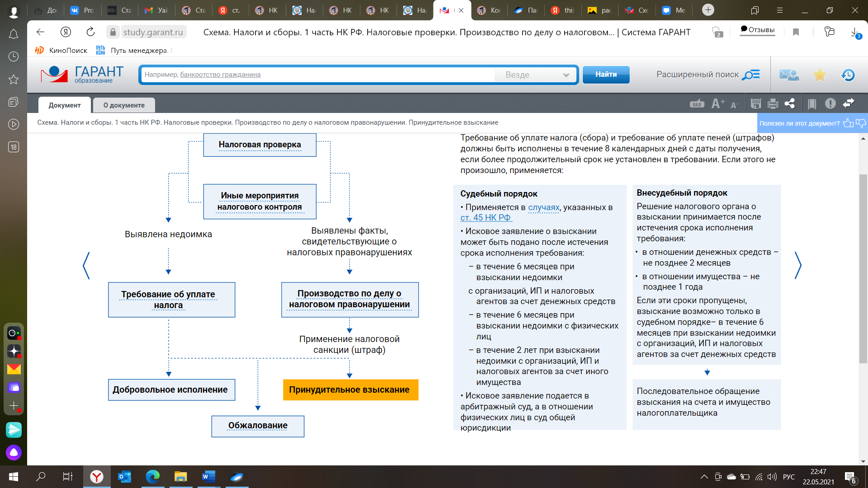Switch to the Gmail Уай browser tab

(x=157, y=10)
